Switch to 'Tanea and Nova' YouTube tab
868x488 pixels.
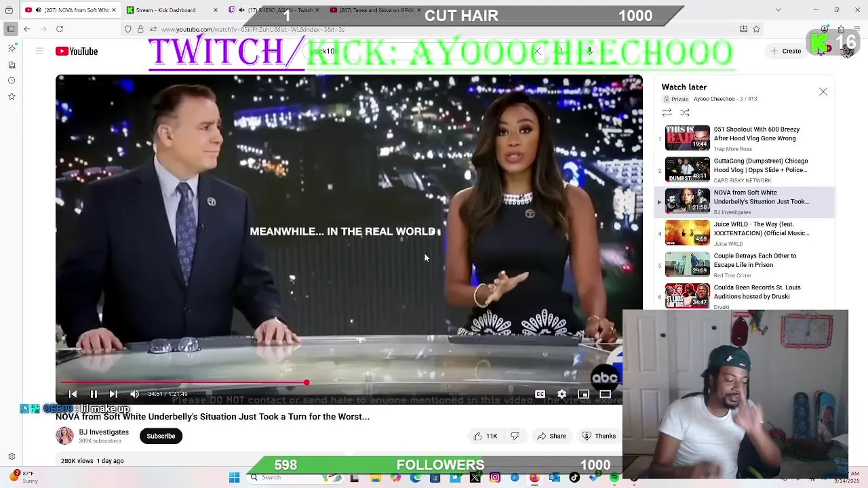[x=376, y=10]
